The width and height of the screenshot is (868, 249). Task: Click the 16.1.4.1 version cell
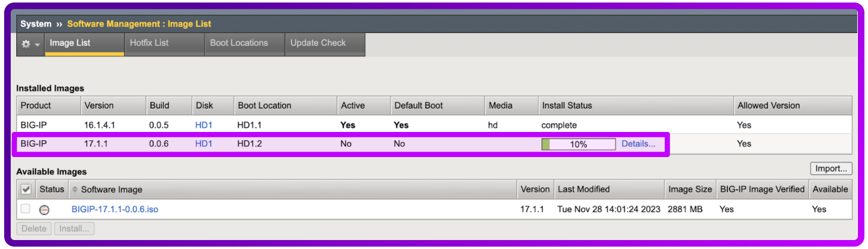coord(101,125)
